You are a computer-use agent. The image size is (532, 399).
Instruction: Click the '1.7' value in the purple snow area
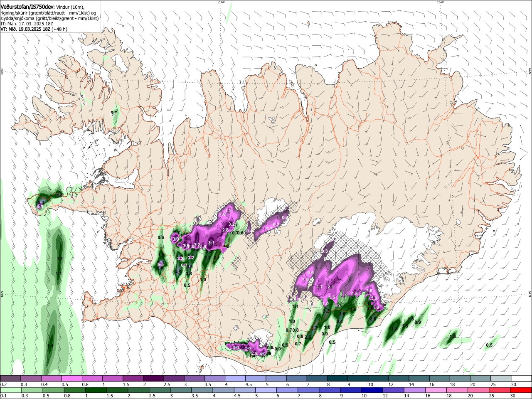[320, 287]
